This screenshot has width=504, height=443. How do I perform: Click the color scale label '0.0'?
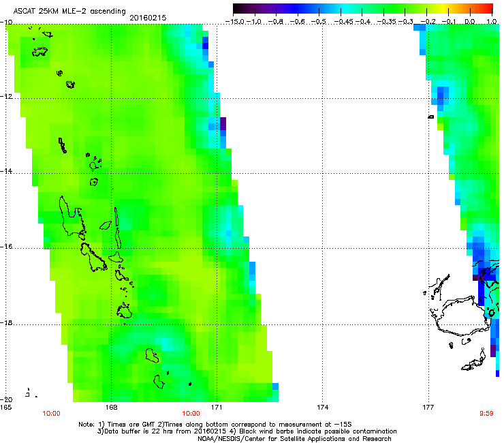click(470, 22)
